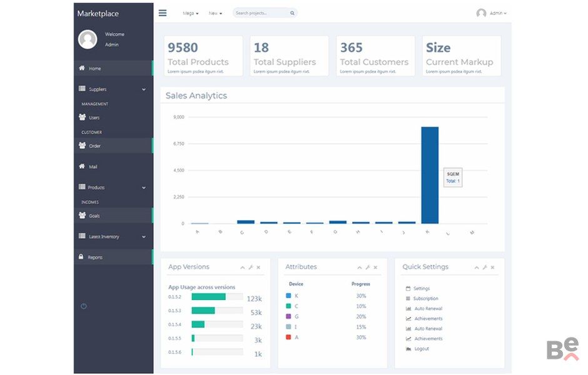Collapse the App Versions panel with chevron
The width and height of the screenshot is (588, 375).
(243, 267)
